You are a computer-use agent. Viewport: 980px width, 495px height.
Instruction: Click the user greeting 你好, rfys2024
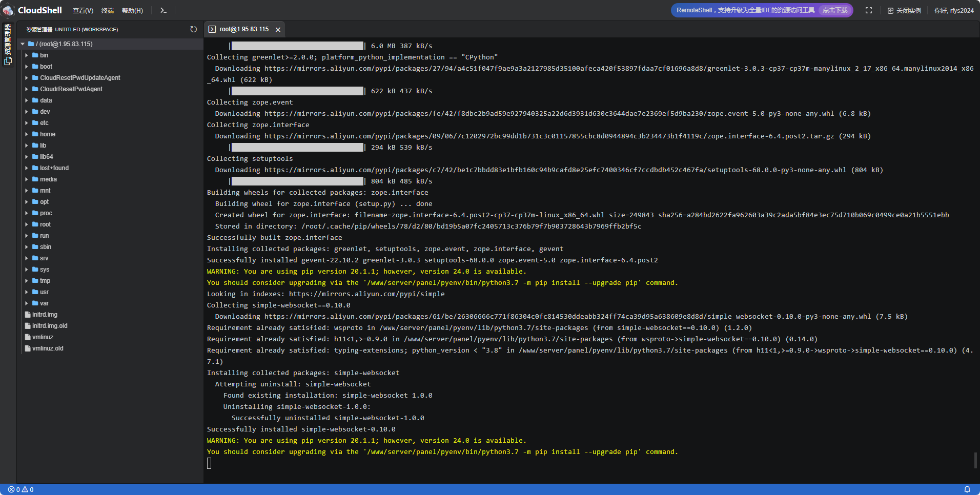[x=954, y=10]
